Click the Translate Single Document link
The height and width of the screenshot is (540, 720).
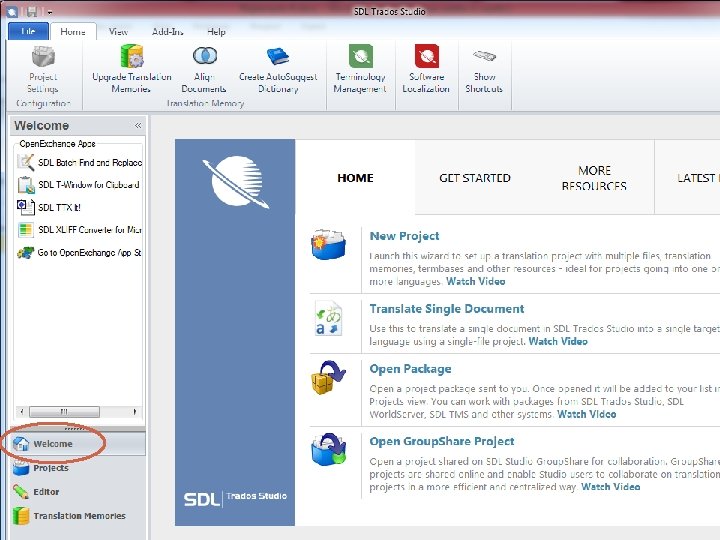point(447,309)
